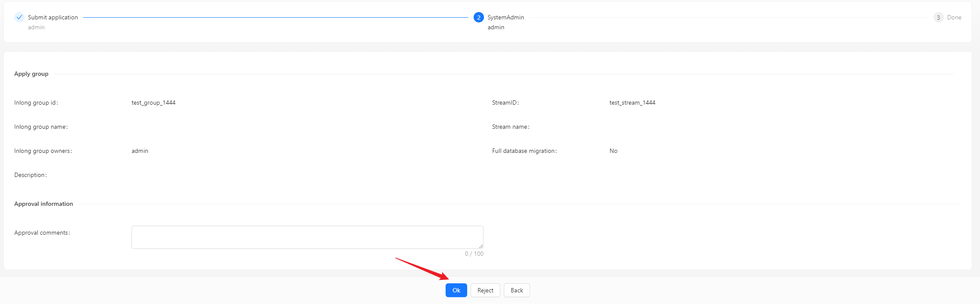The height and width of the screenshot is (304, 980).
Task: Click the Submit application checkmark icon
Action: pyautogui.click(x=19, y=17)
